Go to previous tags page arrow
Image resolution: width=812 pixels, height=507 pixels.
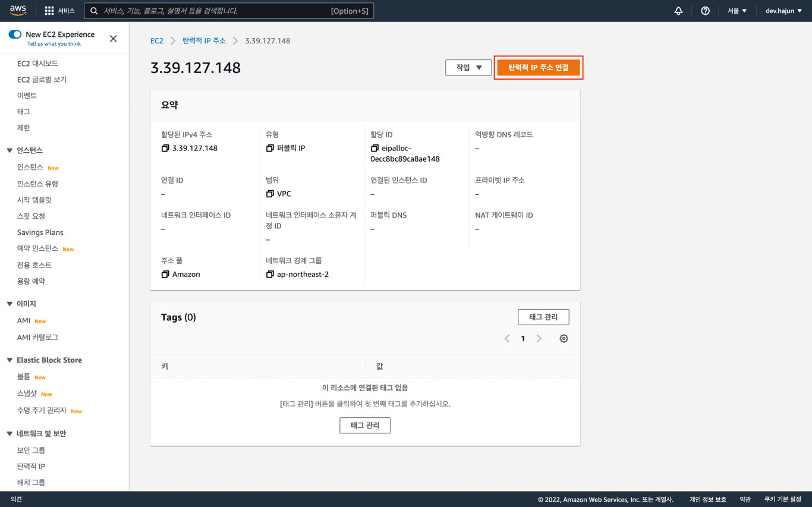point(507,339)
